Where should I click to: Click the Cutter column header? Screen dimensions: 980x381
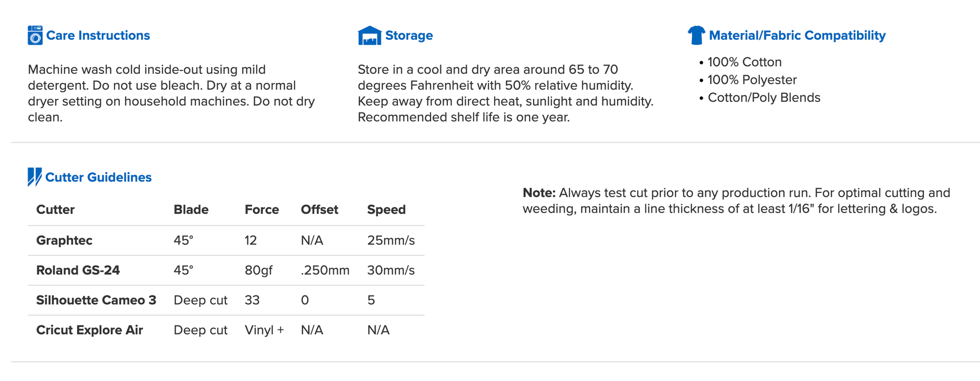[56, 210]
